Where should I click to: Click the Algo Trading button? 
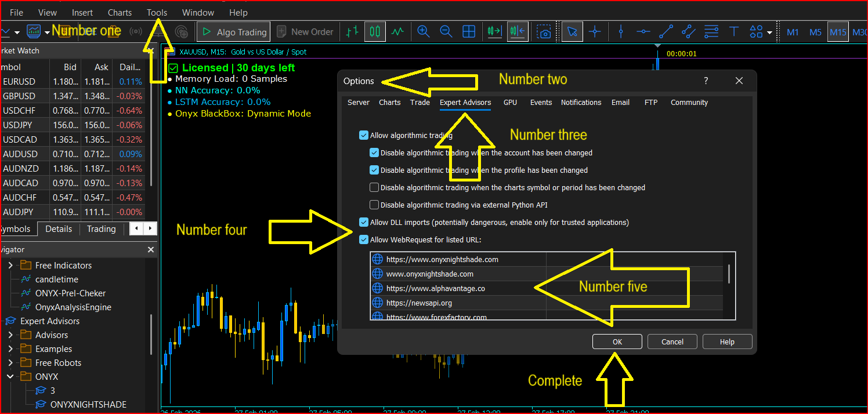click(x=234, y=32)
